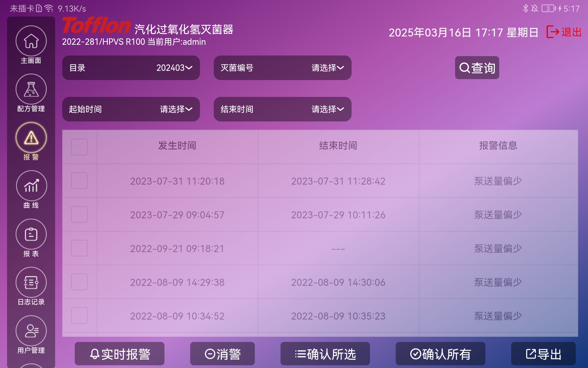Click the red 退出 logout icon

(553, 32)
